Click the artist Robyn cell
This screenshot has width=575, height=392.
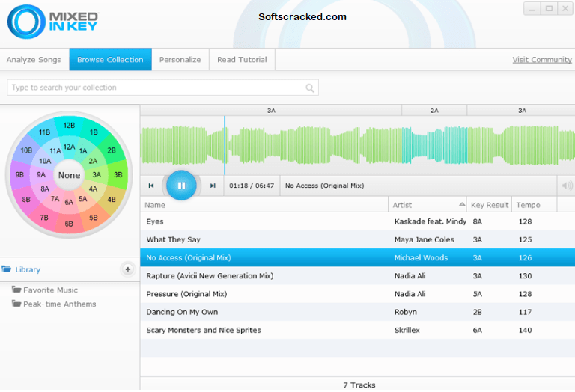(406, 312)
